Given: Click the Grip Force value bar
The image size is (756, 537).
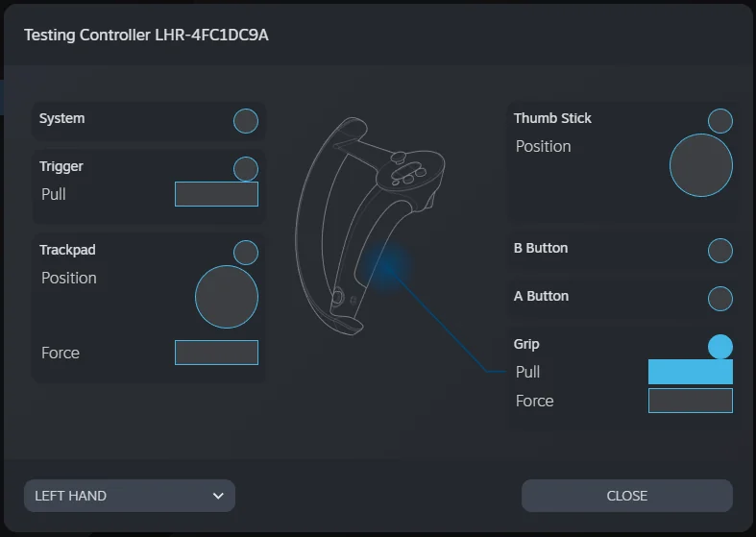Looking at the screenshot, I should (691, 401).
